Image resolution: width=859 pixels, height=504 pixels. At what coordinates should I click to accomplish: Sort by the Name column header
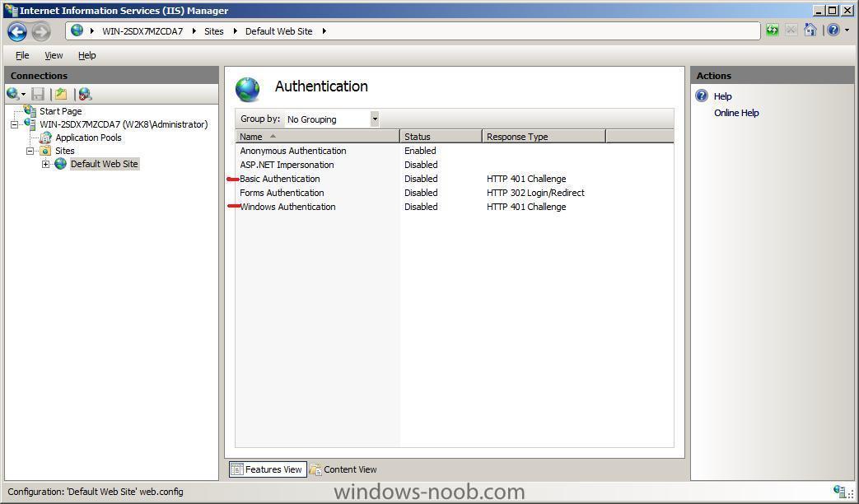click(x=318, y=137)
